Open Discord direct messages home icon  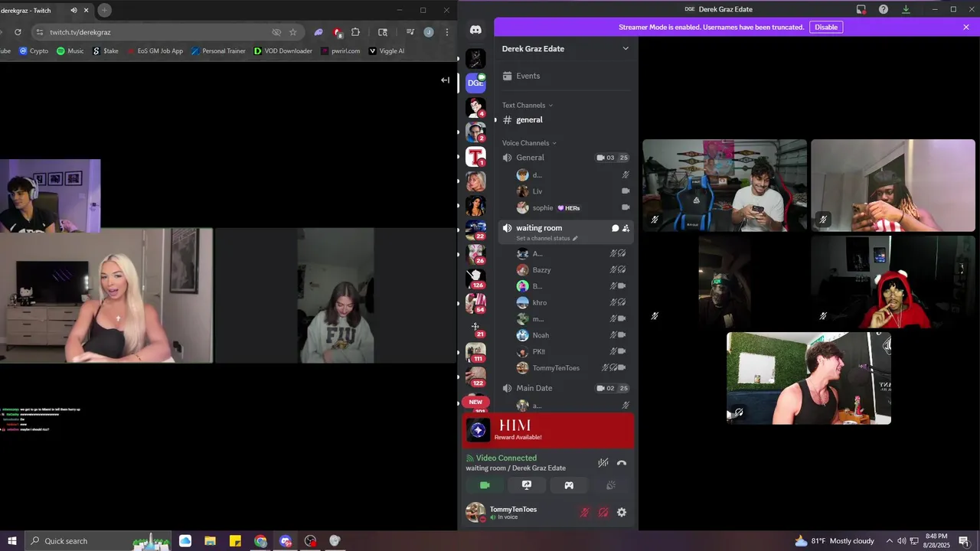coord(475,30)
